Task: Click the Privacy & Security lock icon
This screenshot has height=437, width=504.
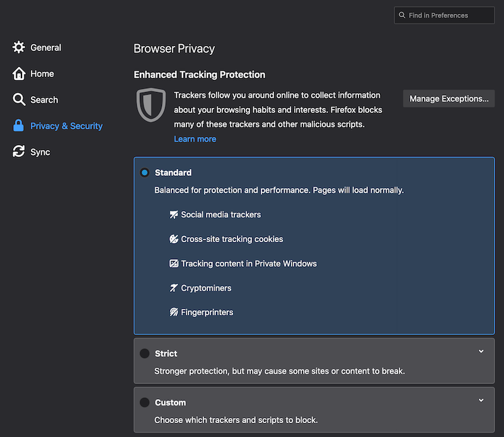Action: coord(19,125)
